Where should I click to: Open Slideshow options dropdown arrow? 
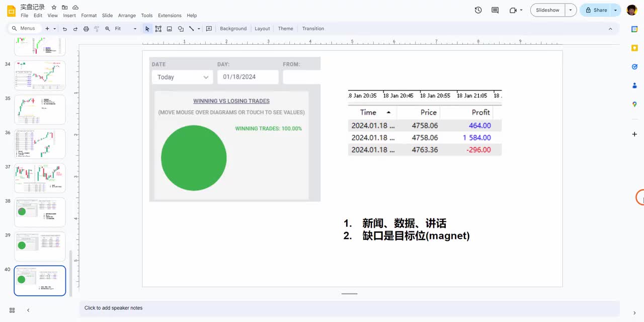click(571, 10)
